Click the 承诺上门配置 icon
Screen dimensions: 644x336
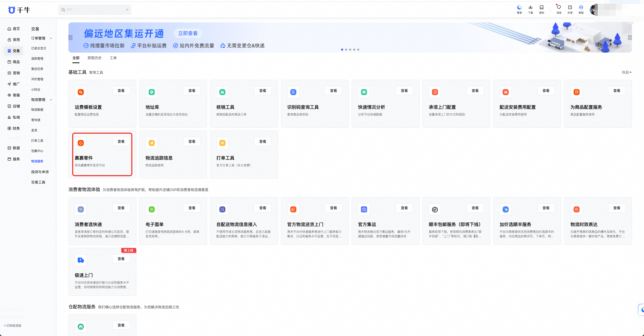pyautogui.click(x=435, y=92)
